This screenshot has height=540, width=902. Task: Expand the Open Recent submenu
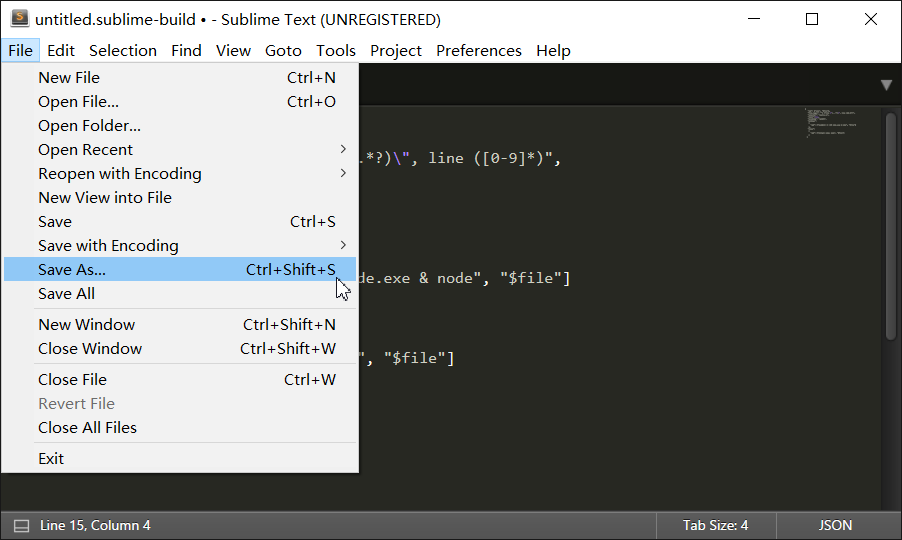tap(180, 150)
